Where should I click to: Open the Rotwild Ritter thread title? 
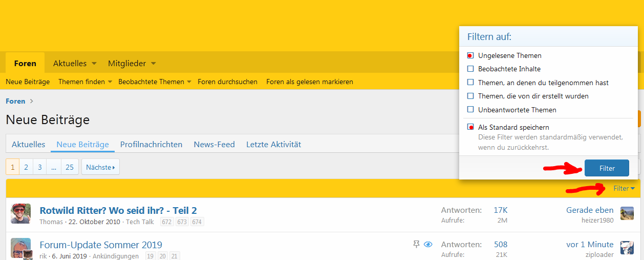(x=118, y=210)
